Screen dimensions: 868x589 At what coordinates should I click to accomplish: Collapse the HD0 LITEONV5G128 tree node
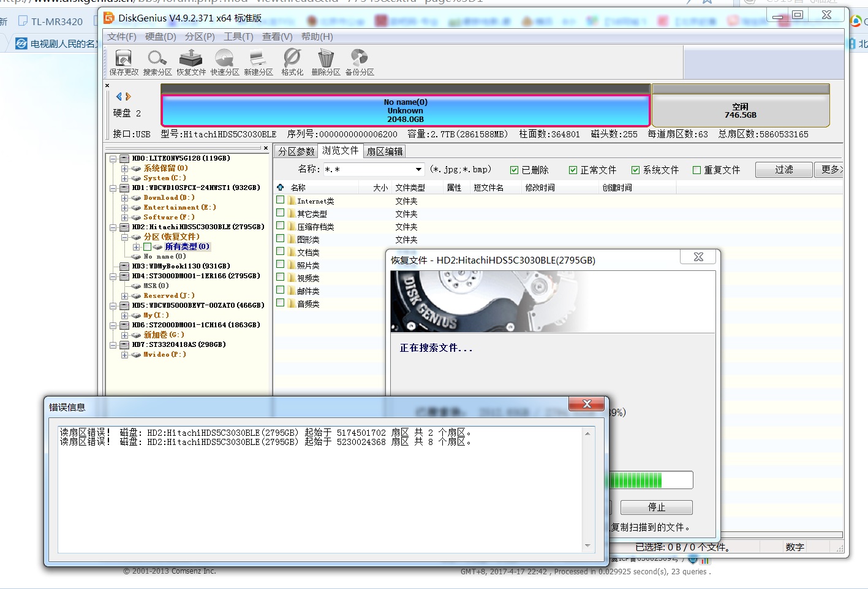[x=113, y=159]
